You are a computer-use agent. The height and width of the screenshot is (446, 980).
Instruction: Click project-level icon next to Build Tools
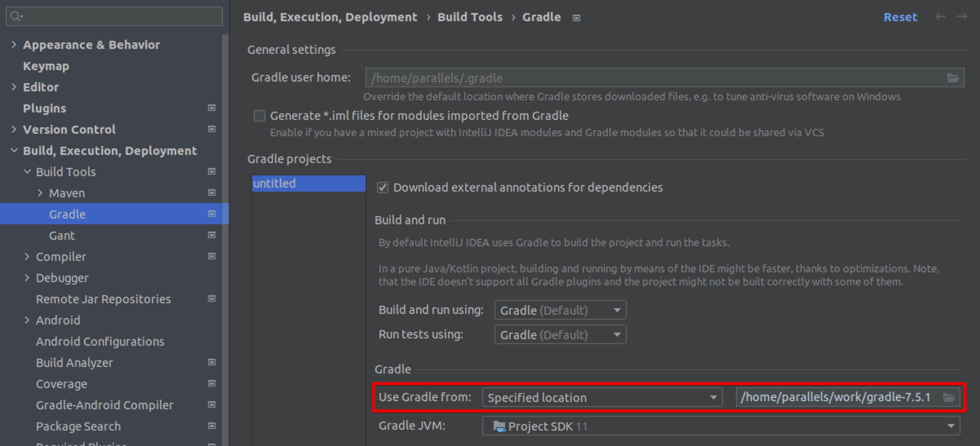(x=211, y=172)
